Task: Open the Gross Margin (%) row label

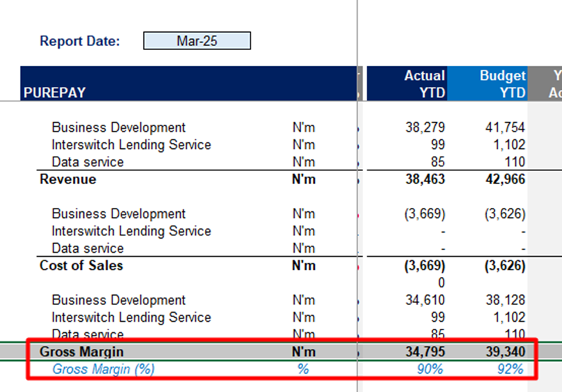Action: pos(103,369)
